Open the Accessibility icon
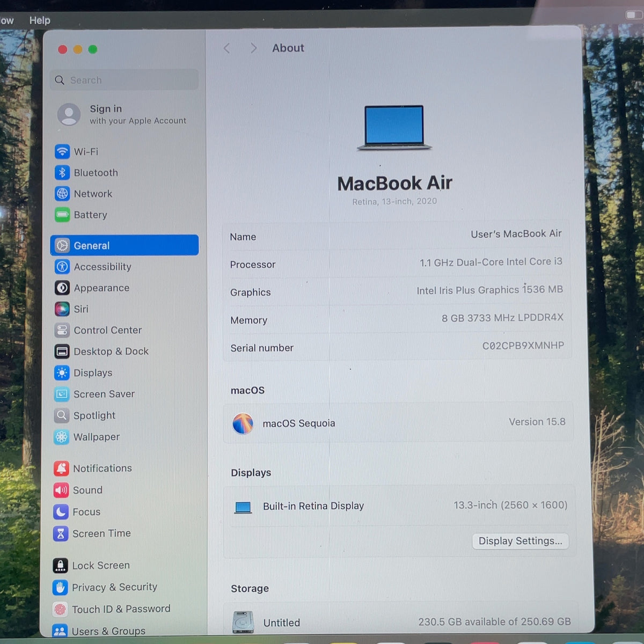The width and height of the screenshot is (644, 644). click(x=62, y=266)
